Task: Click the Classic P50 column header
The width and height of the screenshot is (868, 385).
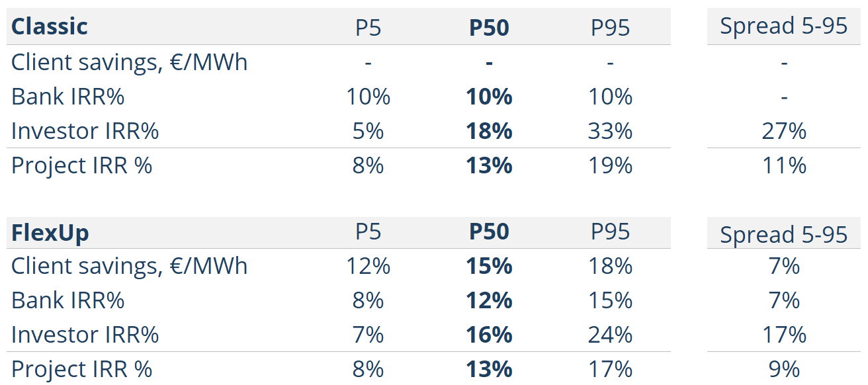Action: tap(489, 27)
